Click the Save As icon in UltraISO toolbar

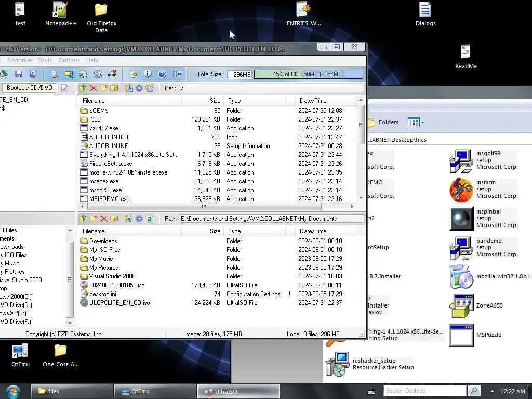point(33,74)
